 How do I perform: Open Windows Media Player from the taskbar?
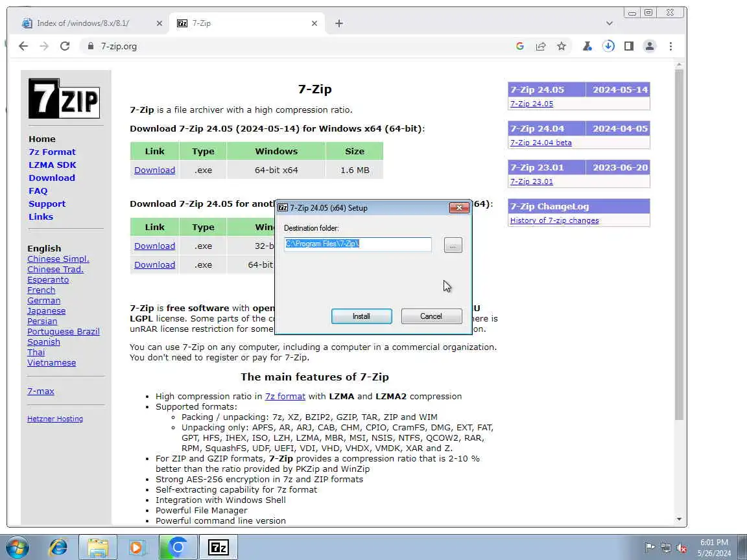click(137, 547)
